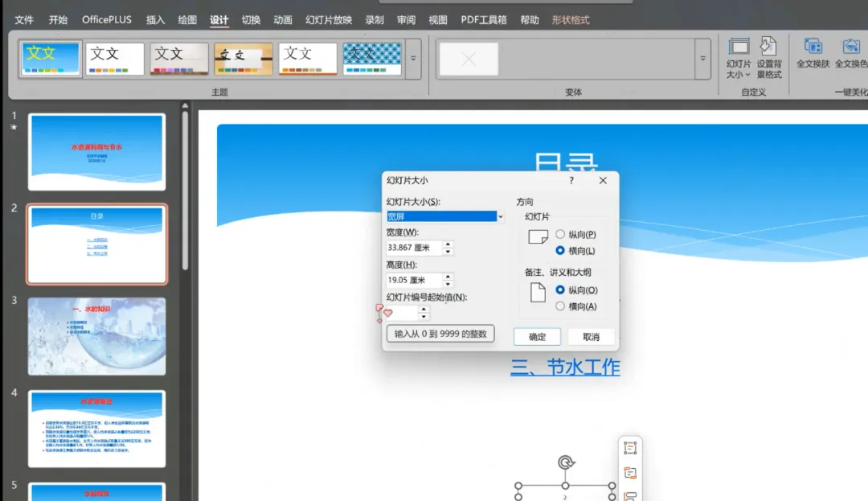Select the fifth theme with orange underline
868x501 pixels.
307,59
